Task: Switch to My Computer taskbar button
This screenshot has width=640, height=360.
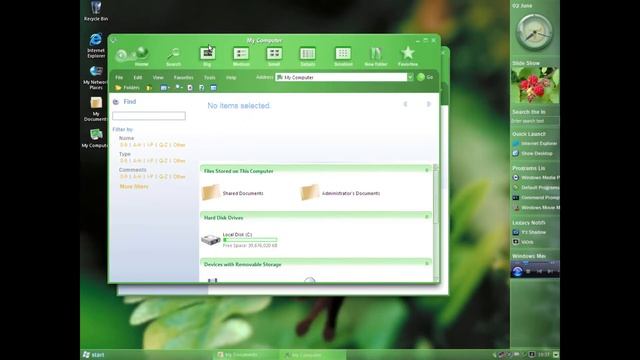Action: tap(312, 355)
